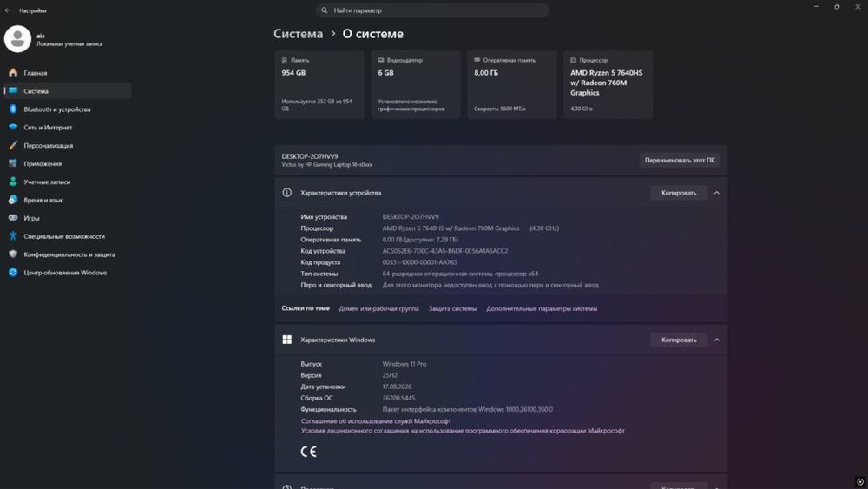The image size is (868, 489).
Task: Click the О системе page heading
Action: [x=372, y=34]
